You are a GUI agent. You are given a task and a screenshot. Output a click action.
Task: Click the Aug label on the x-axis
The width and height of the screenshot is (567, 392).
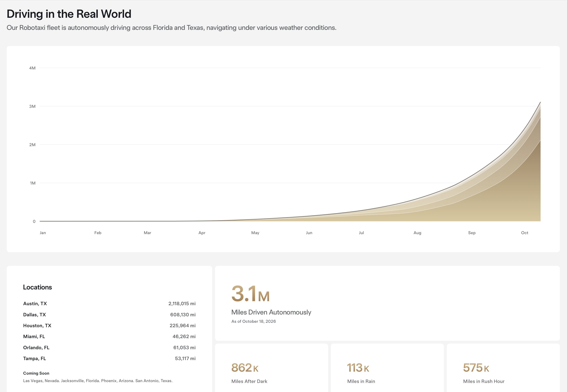coord(417,233)
